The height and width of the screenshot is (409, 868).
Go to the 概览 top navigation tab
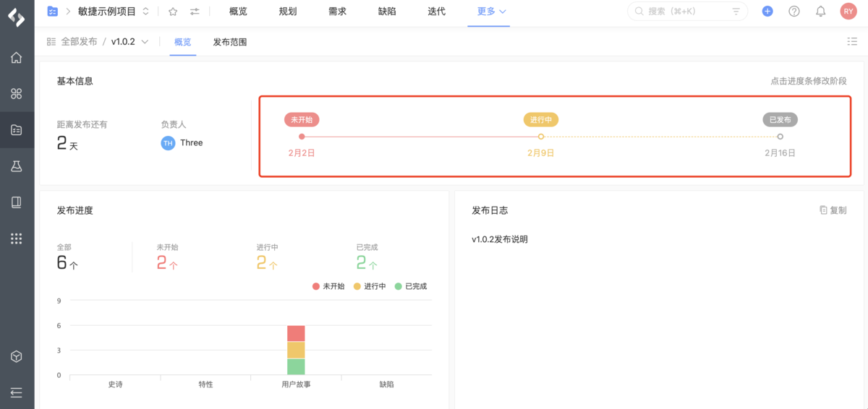click(x=238, y=12)
